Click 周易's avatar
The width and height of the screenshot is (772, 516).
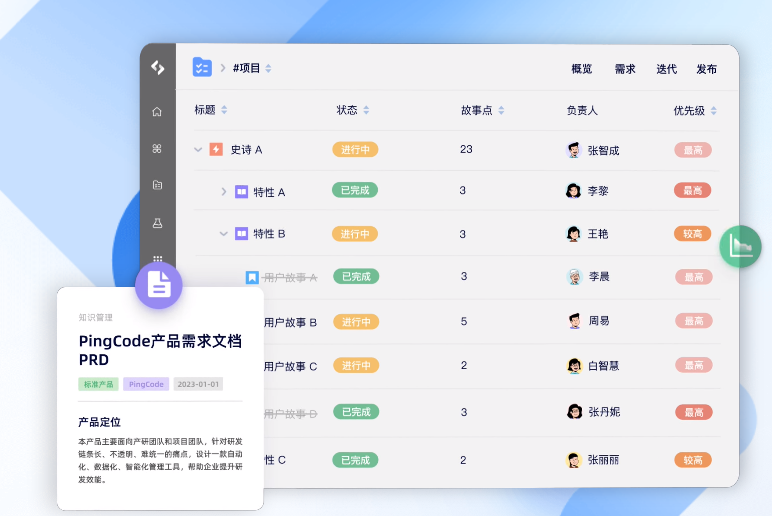click(575, 321)
